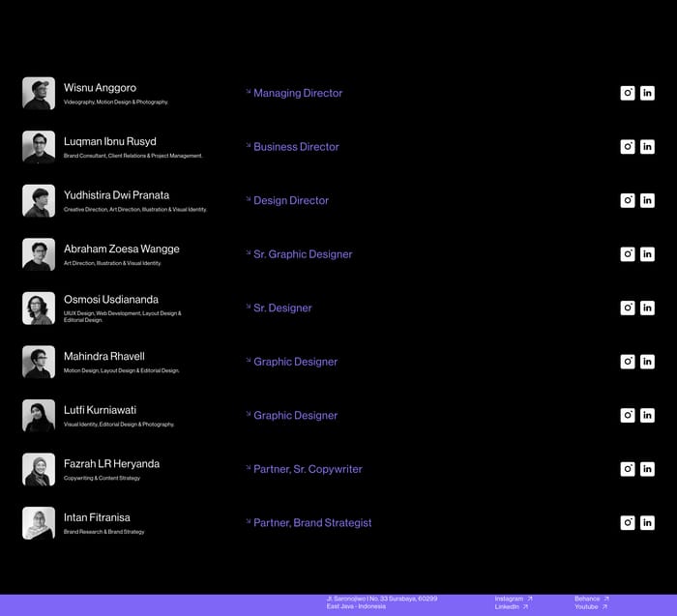Open Fazrah LR Heryanda's Instagram icon
This screenshot has width=677, height=616.
click(628, 469)
